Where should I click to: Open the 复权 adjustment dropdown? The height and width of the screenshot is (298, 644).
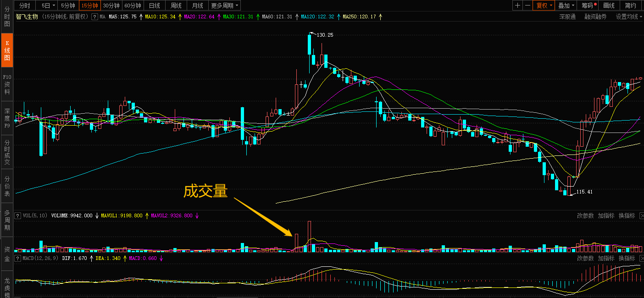tap(544, 6)
